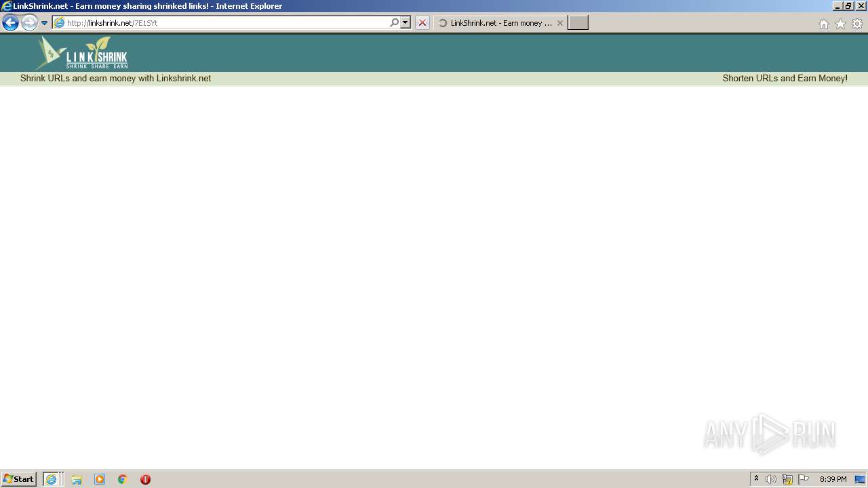Show hidden system tray icons
Image resolution: width=868 pixels, height=488 pixels.
coord(756,479)
